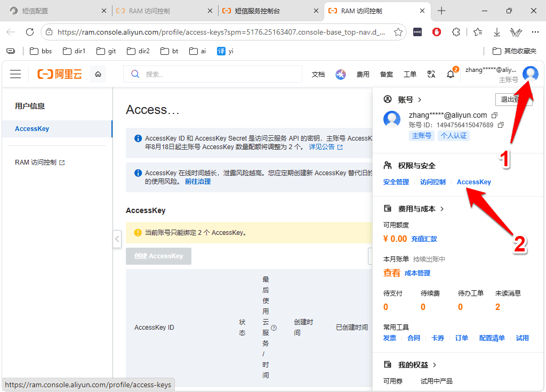Open the home icon next to the Aliyun logo

98,74
